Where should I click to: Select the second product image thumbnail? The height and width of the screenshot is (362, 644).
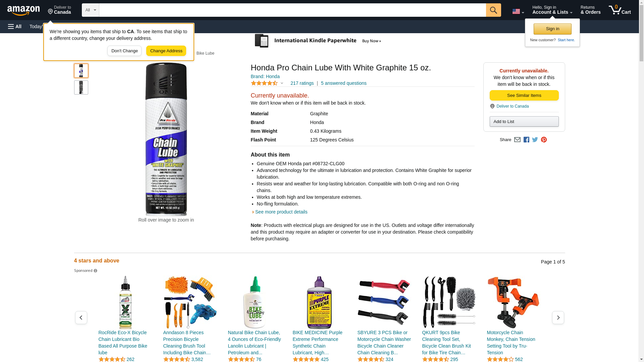click(x=81, y=87)
